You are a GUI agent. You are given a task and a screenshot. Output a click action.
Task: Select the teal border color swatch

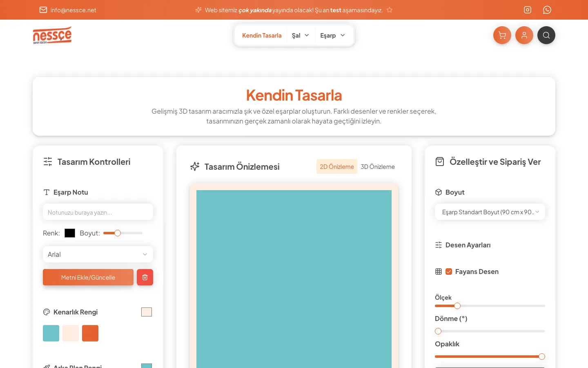click(x=51, y=333)
